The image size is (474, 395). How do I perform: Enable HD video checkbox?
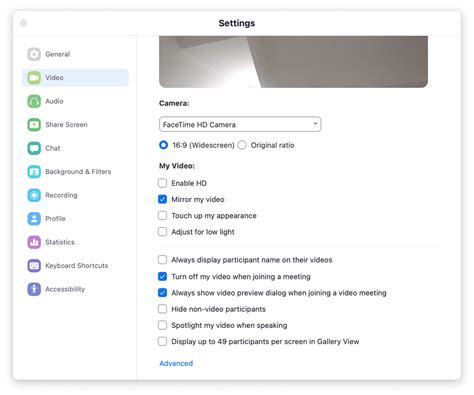162,183
